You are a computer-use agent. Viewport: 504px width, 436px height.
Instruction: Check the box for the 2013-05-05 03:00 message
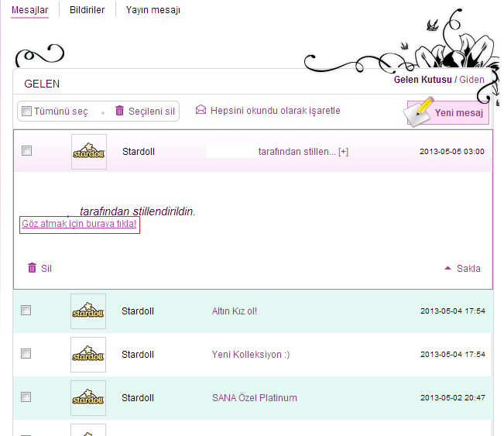point(26,151)
